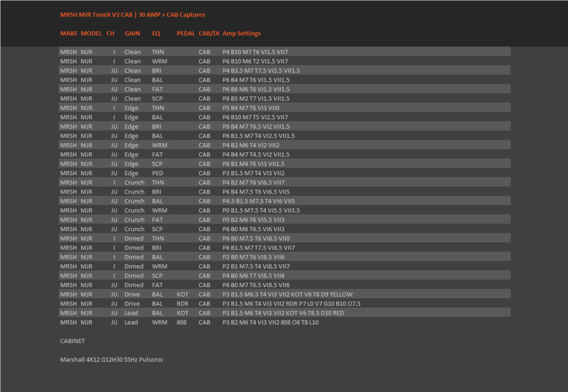Viewport: 568px width, 392px height.
Task: Click the CABINET heading
Action: click(x=73, y=341)
